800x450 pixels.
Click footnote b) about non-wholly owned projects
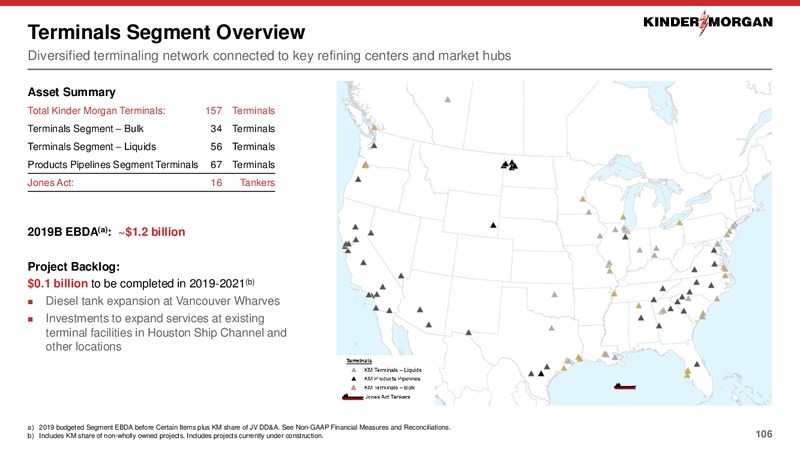176,436
